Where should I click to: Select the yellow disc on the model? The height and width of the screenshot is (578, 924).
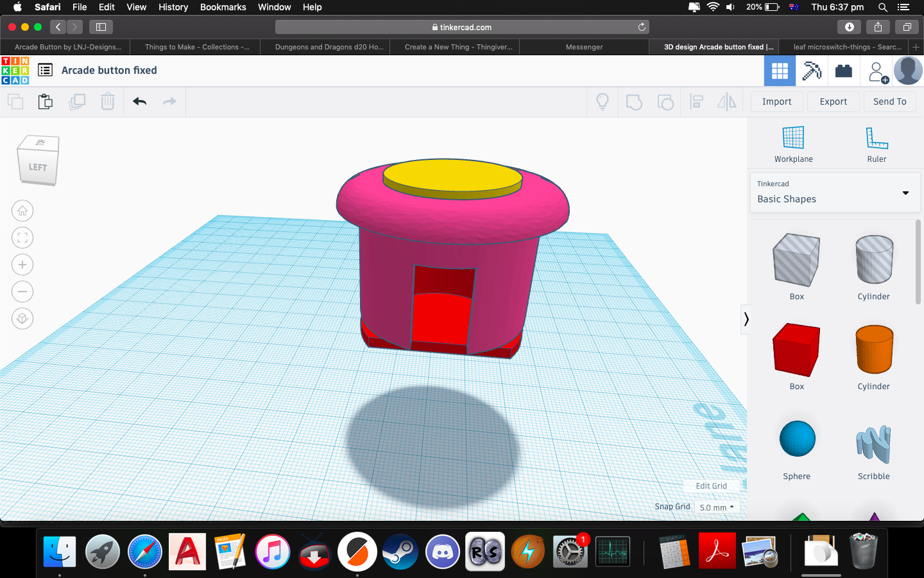452,176
